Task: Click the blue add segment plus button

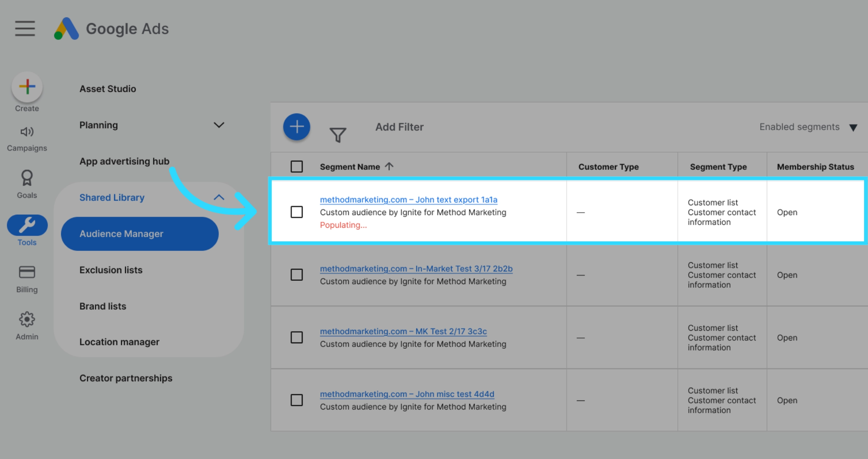Action: tap(297, 127)
